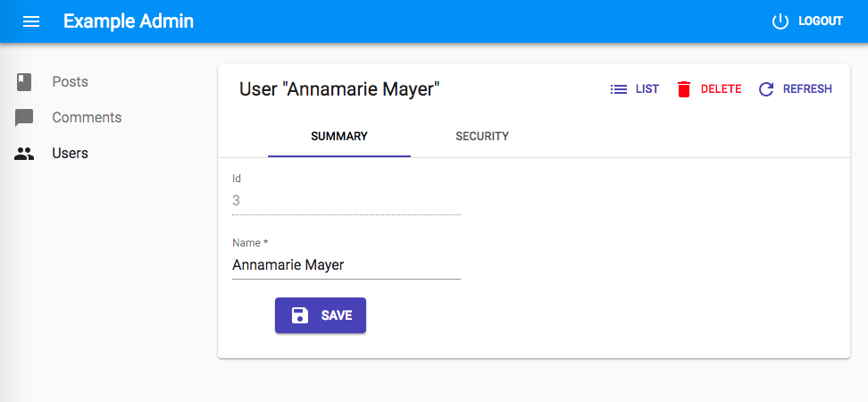Screen dimensions: 868x402
Task: Select the Summary tab
Action: (339, 137)
